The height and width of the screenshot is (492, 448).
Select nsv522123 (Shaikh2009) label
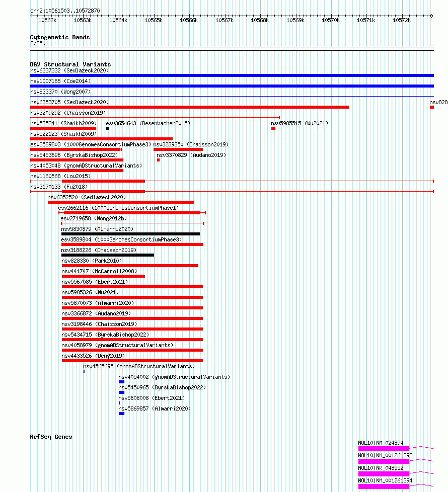(x=63, y=134)
